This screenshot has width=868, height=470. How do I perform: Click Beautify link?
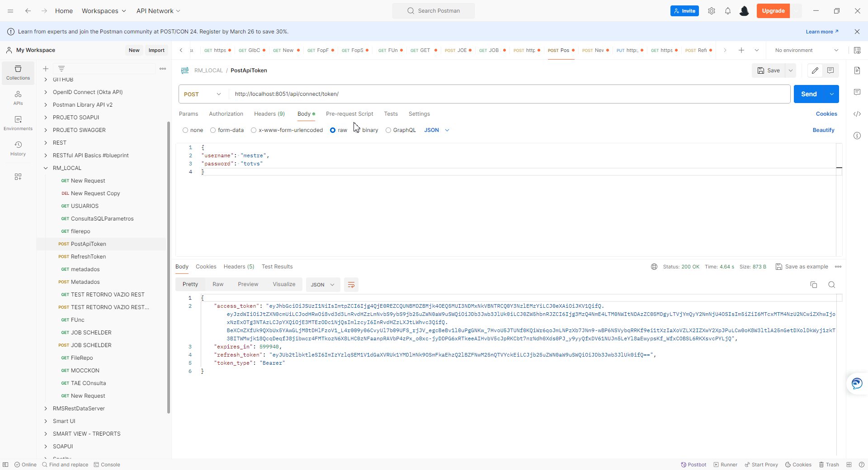[x=824, y=130]
